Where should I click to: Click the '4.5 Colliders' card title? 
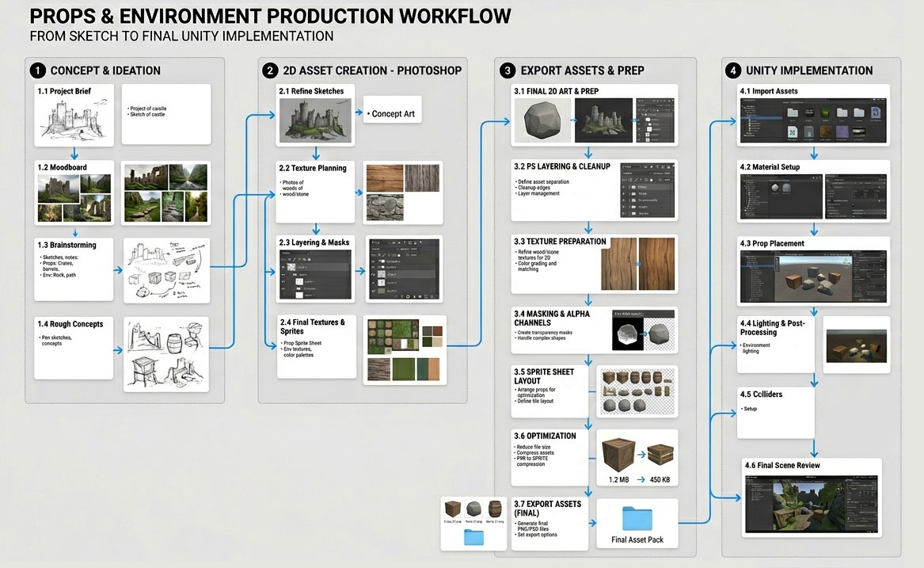(x=762, y=394)
